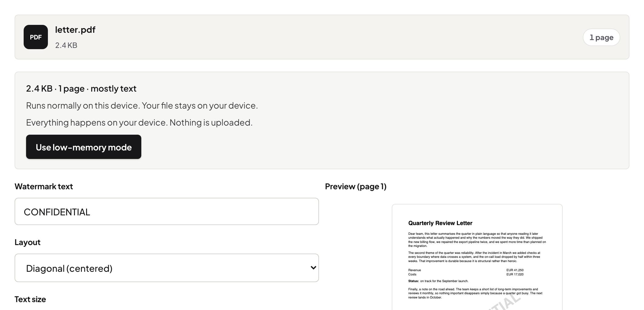Click the page 1 preview thumbnail

[x=477, y=257]
